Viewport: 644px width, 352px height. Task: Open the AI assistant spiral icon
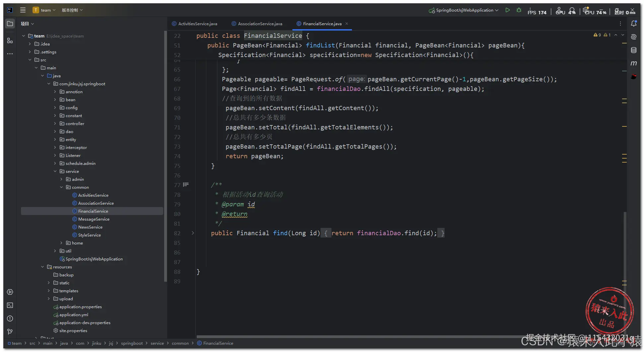(634, 37)
